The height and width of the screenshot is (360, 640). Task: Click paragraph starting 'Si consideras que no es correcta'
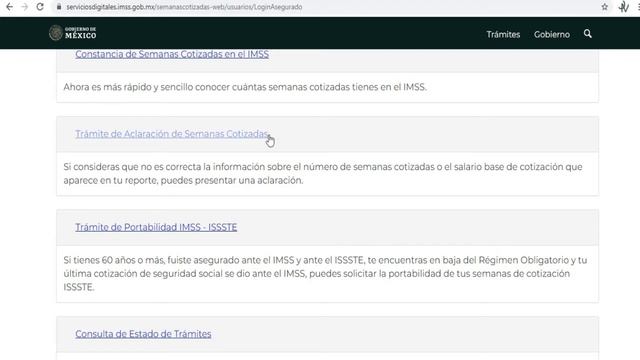(x=323, y=173)
